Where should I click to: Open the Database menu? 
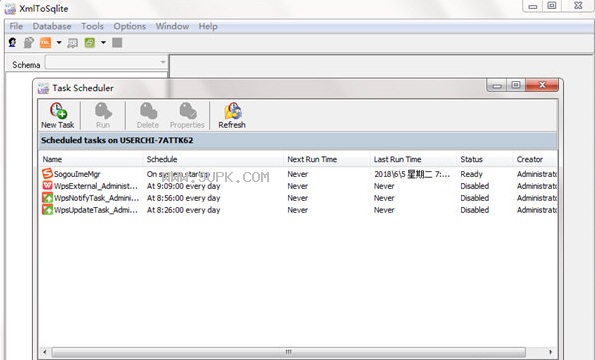click(x=52, y=26)
